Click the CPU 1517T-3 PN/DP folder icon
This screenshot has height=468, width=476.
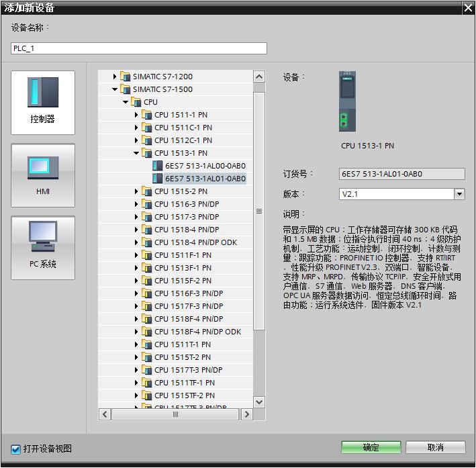pos(147,370)
